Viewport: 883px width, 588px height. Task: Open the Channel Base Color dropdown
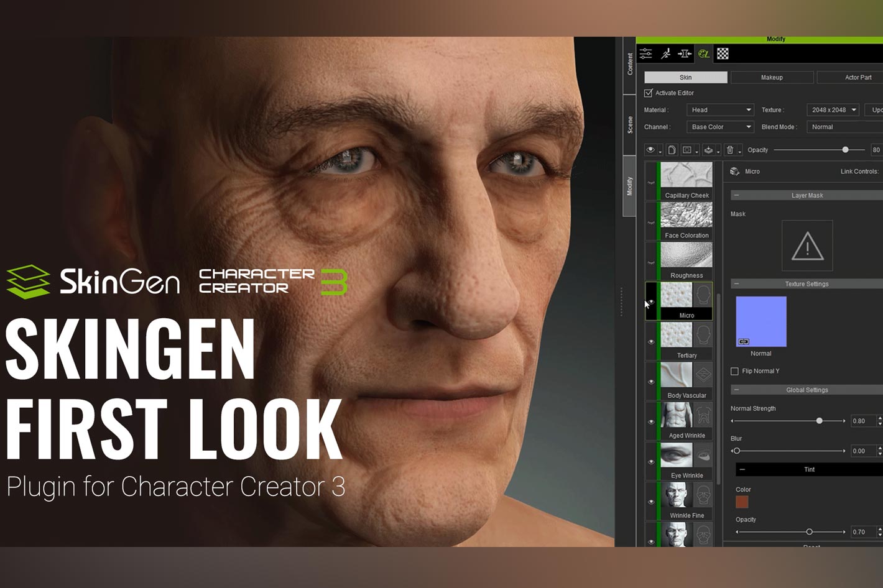(720, 127)
